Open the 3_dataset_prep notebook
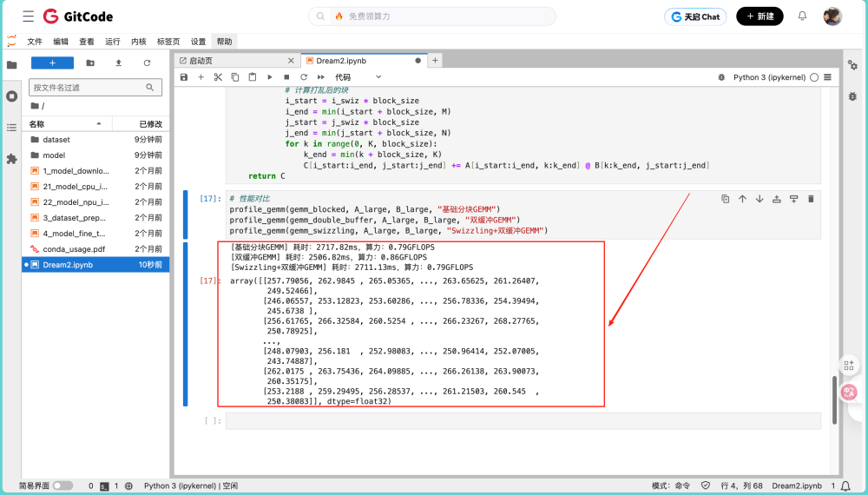The image size is (868, 495). click(x=95, y=218)
